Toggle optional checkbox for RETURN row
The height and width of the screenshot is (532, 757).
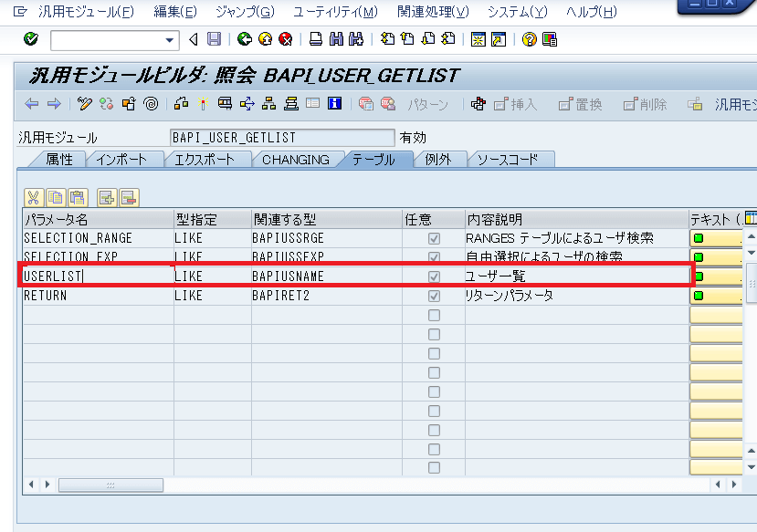(x=434, y=296)
